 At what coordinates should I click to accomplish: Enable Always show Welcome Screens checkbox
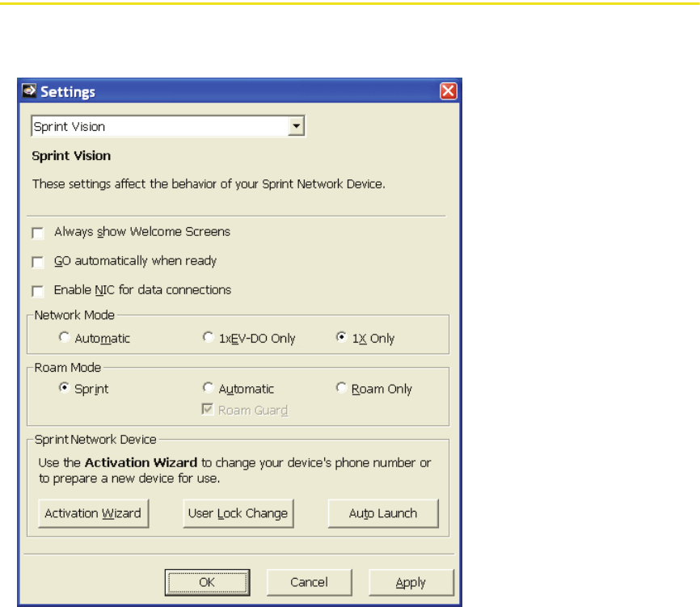point(38,233)
